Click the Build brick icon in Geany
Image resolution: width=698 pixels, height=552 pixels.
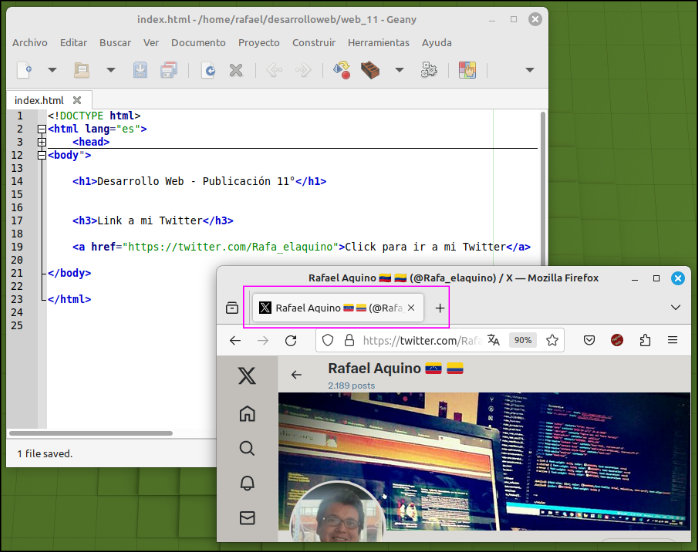(370, 70)
